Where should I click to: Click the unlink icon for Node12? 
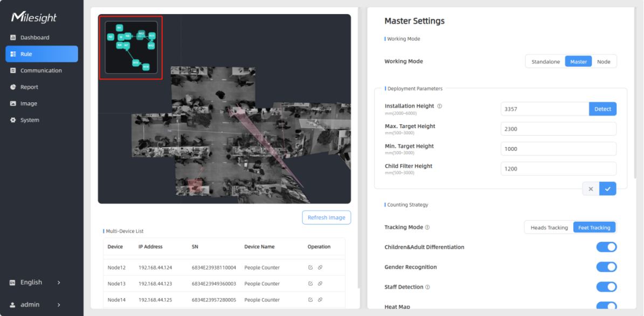click(320, 268)
